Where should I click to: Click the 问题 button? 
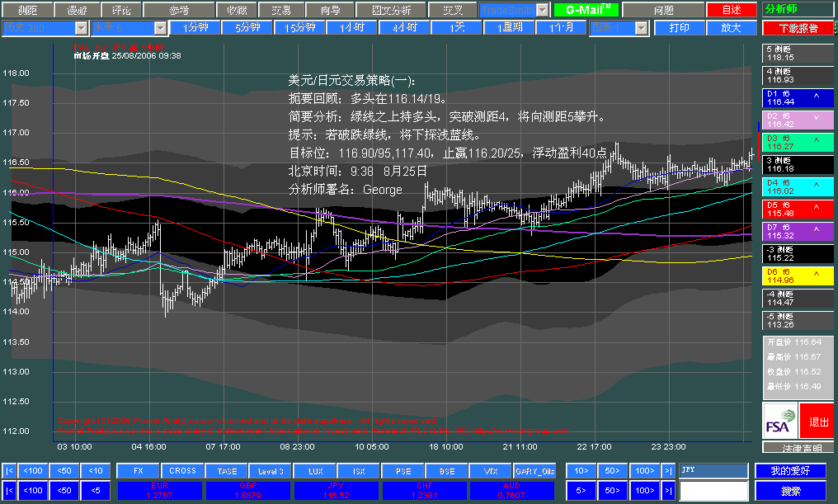(663, 10)
